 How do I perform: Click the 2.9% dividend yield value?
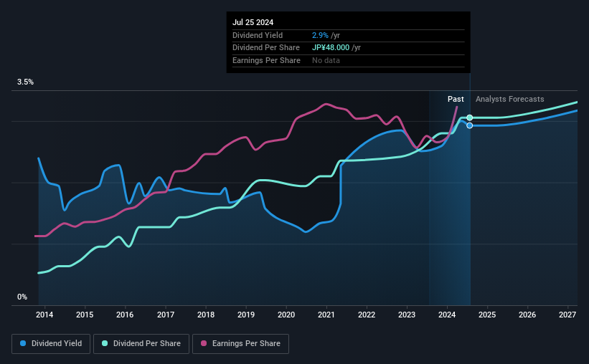[320, 35]
